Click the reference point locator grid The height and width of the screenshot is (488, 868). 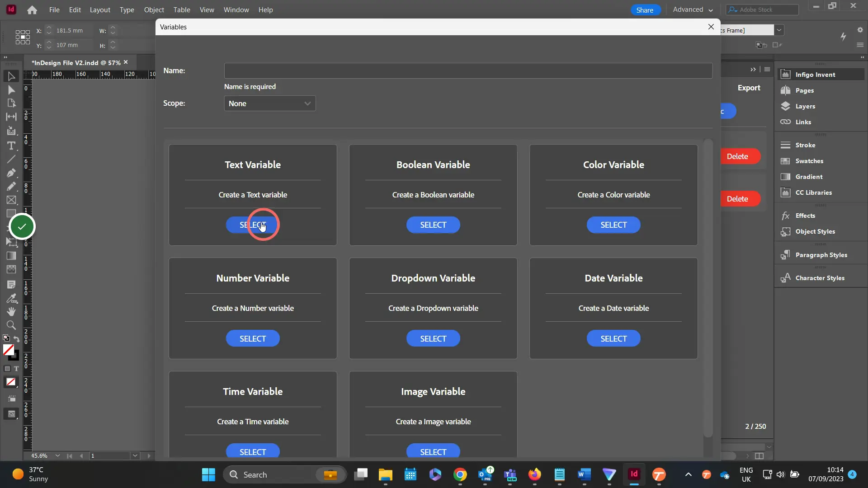(23, 37)
